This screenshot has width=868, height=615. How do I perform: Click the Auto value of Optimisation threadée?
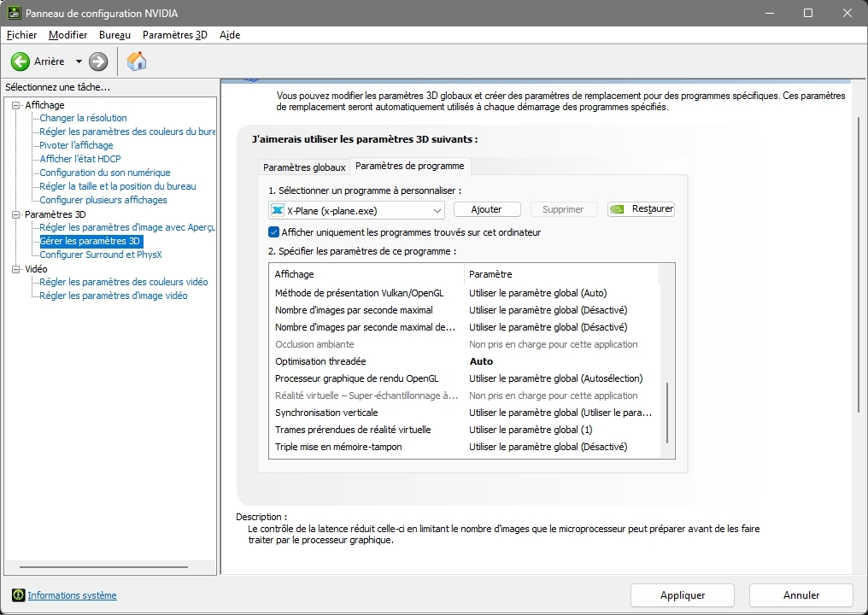tap(481, 361)
